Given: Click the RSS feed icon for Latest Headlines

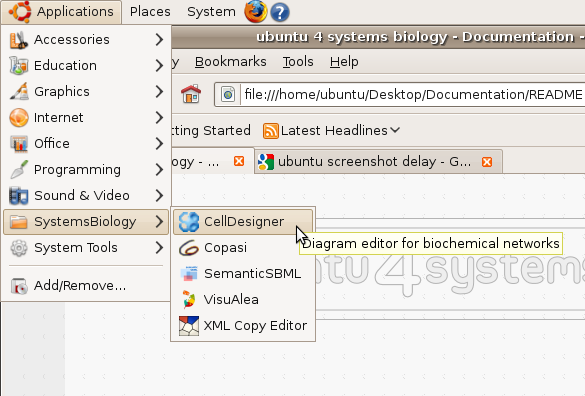Looking at the screenshot, I should tap(270, 131).
